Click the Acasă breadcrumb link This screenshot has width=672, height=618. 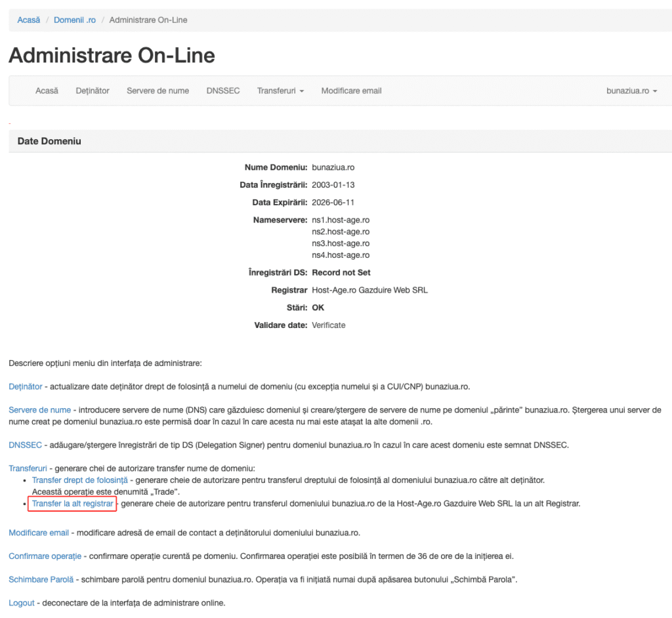[29, 20]
